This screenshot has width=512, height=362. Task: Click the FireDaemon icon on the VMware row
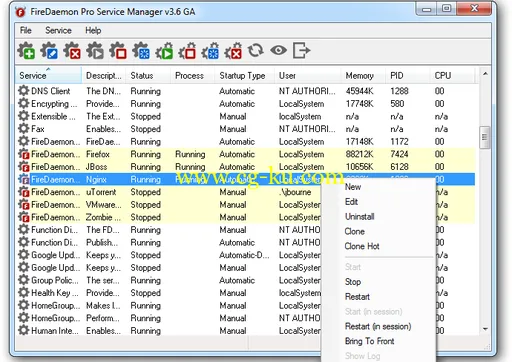pos(24,204)
